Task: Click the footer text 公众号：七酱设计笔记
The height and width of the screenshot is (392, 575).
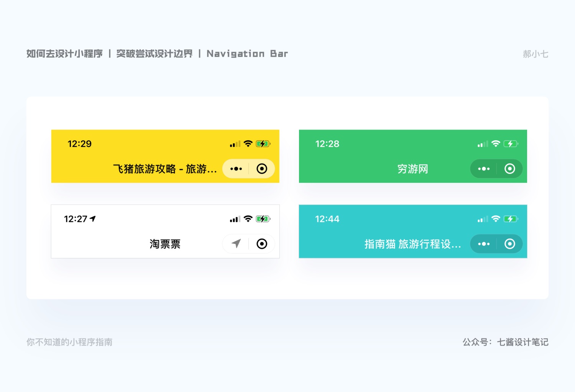Action: (506, 342)
